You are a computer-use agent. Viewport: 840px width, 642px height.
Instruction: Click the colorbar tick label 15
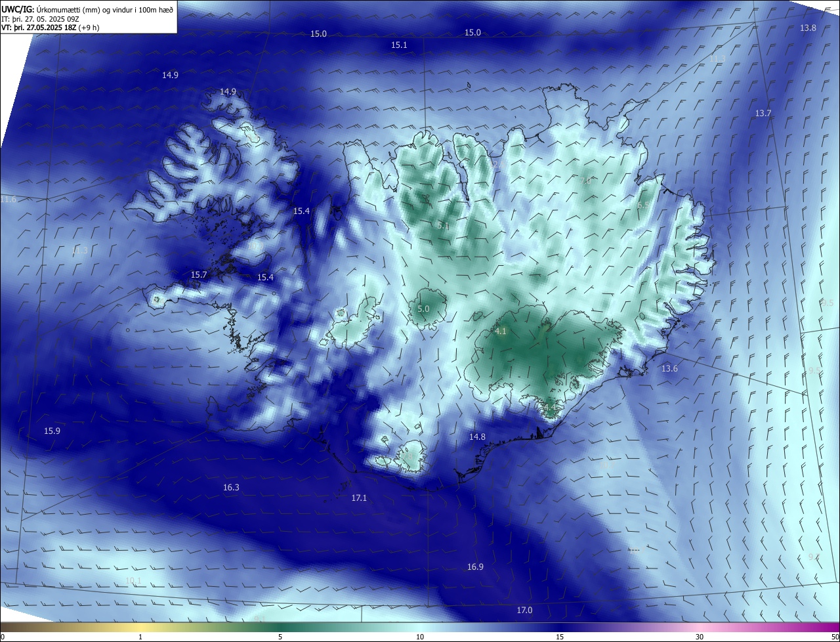[560, 637]
